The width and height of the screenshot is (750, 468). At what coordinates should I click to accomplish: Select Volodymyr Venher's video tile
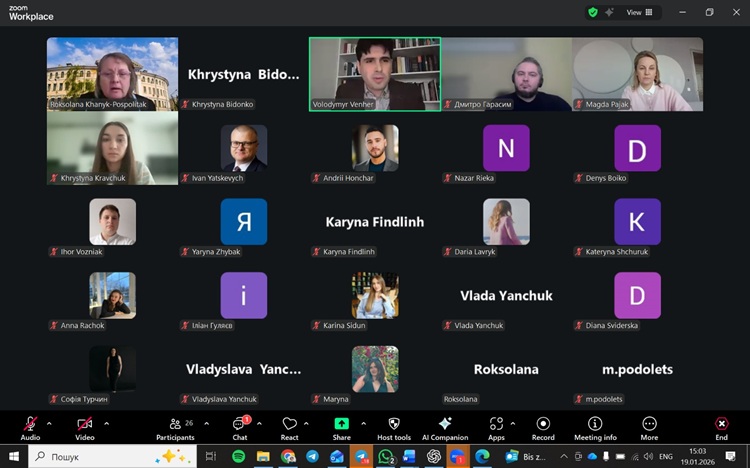[374, 73]
